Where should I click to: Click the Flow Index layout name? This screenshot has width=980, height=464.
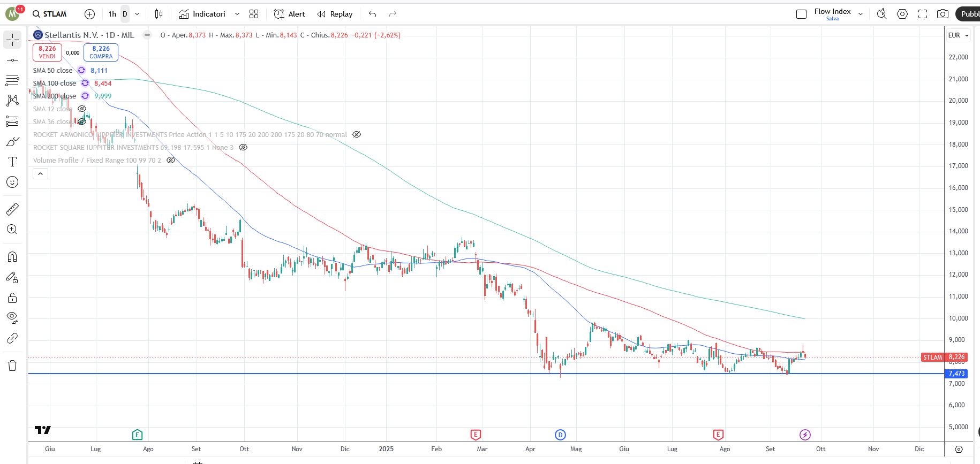(x=832, y=11)
